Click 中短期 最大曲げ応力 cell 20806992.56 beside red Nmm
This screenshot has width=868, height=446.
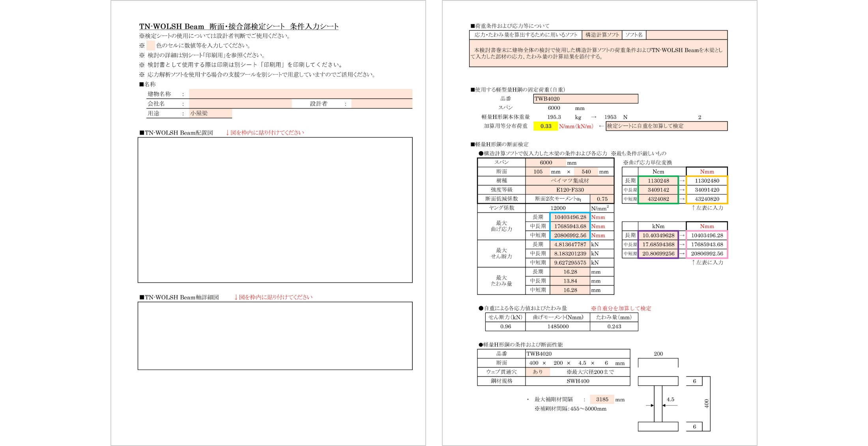(x=570, y=235)
